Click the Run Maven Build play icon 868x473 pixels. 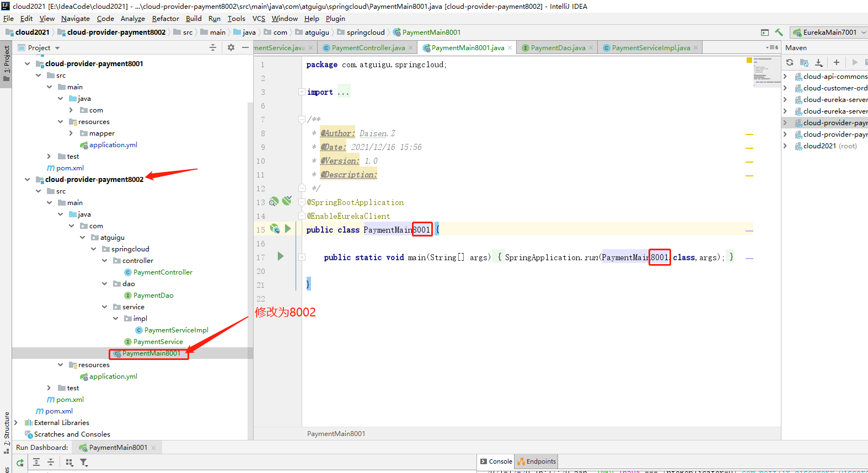[x=855, y=62]
